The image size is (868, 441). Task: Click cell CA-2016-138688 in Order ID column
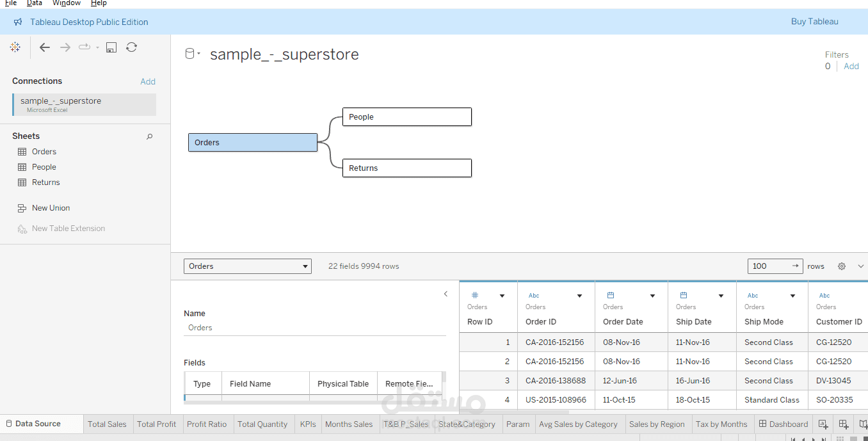coord(555,381)
